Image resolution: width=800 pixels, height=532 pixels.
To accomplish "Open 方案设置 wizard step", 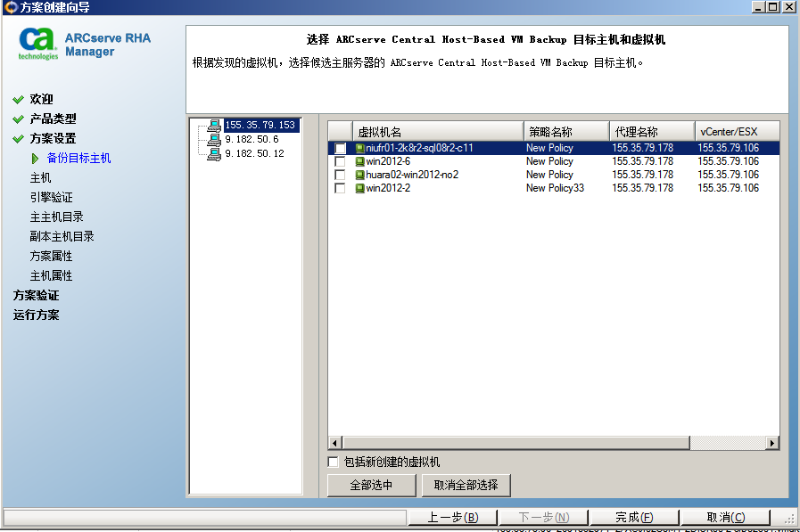I will [53, 139].
